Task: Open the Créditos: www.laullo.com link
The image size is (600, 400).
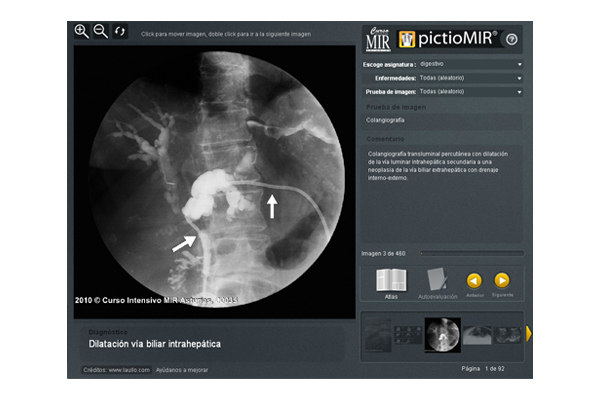Action: coord(117,370)
